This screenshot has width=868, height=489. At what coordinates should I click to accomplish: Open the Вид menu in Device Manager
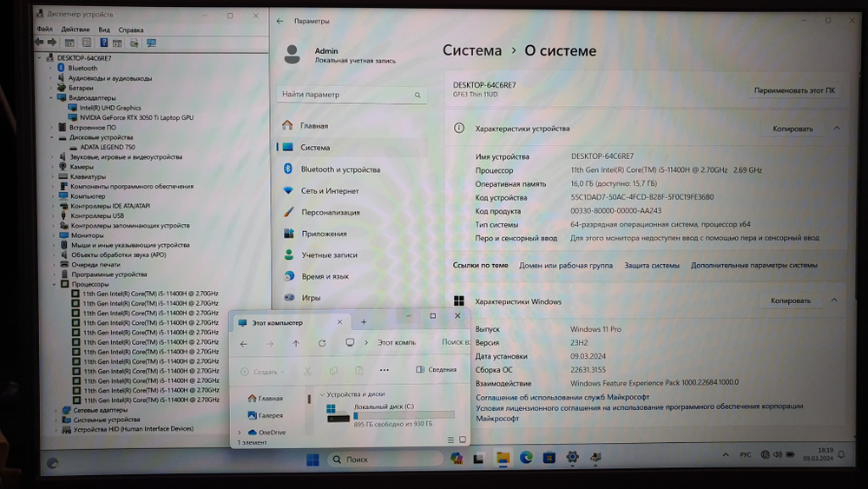(104, 30)
